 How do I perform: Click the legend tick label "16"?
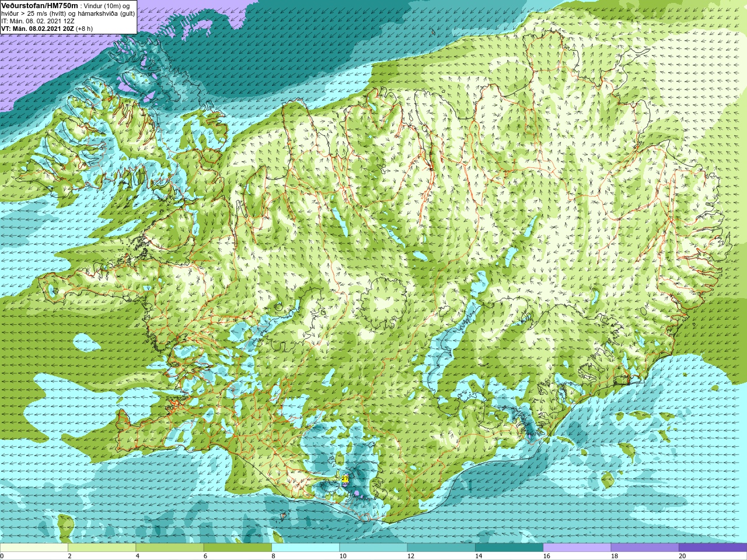(x=546, y=556)
